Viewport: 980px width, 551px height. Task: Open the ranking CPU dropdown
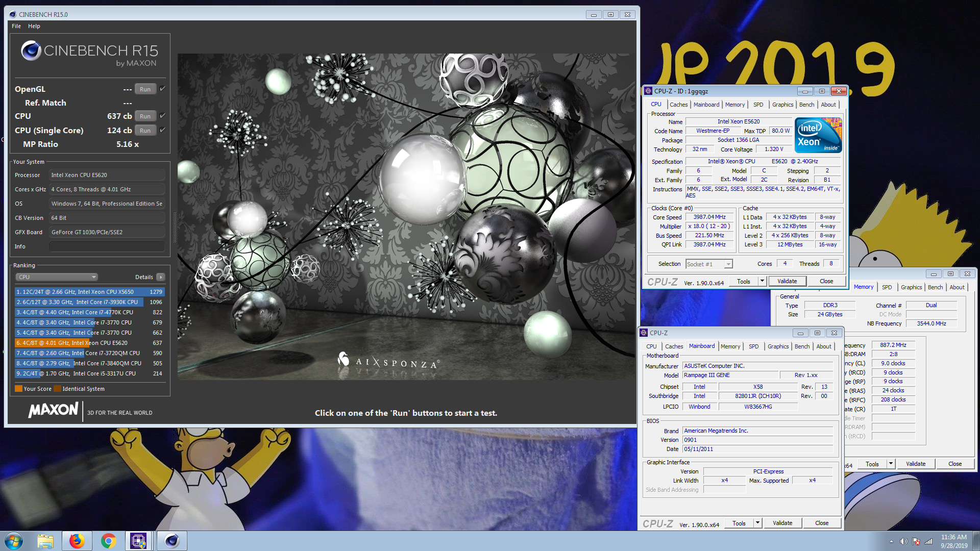pos(56,277)
